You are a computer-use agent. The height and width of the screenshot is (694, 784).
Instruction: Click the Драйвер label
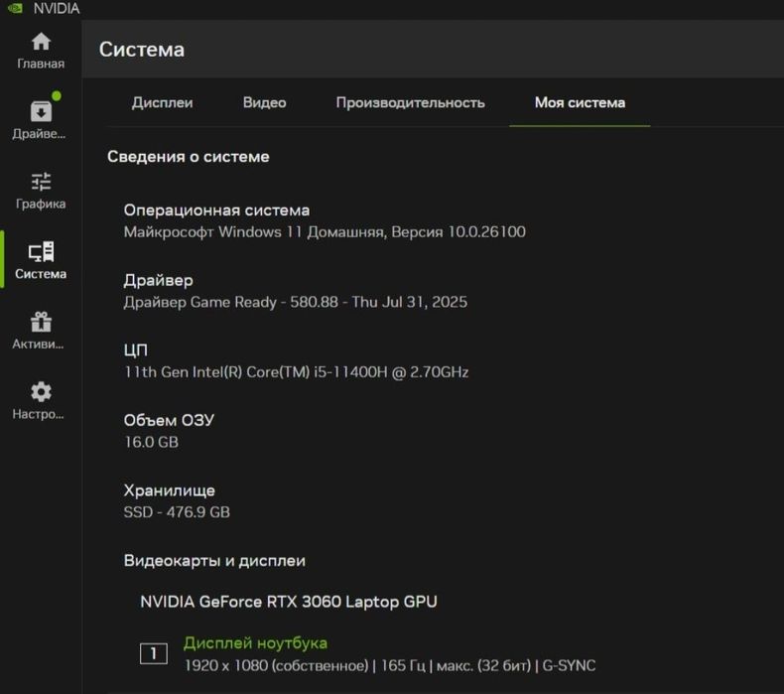[x=158, y=280]
